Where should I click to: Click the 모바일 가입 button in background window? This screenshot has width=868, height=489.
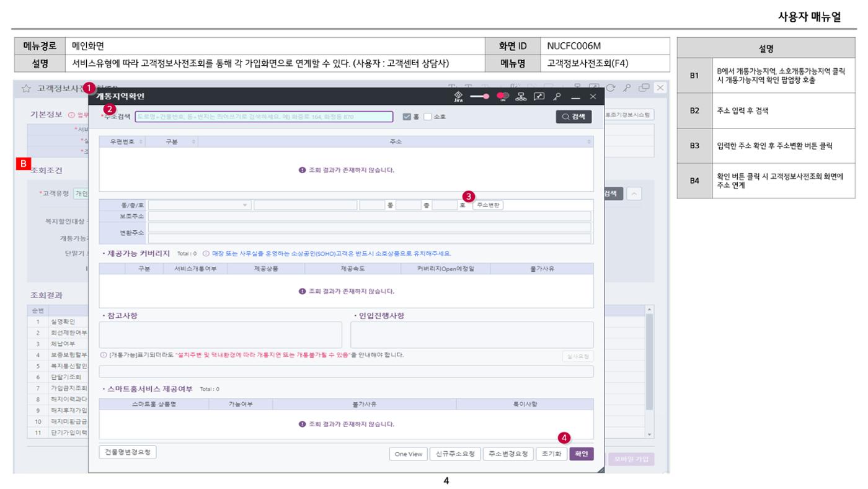pyautogui.click(x=631, y=459)
